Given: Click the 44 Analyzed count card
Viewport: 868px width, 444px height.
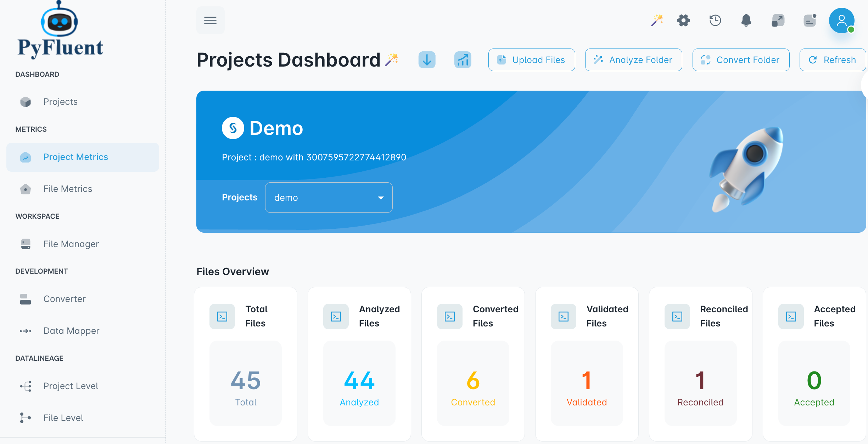Looking at the screenshot, I should [359, 383].
